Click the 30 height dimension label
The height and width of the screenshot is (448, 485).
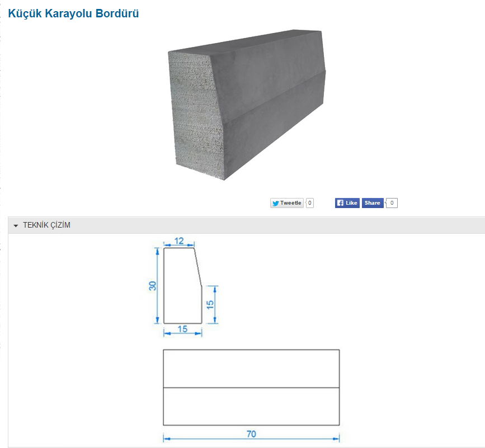[153, 286]
